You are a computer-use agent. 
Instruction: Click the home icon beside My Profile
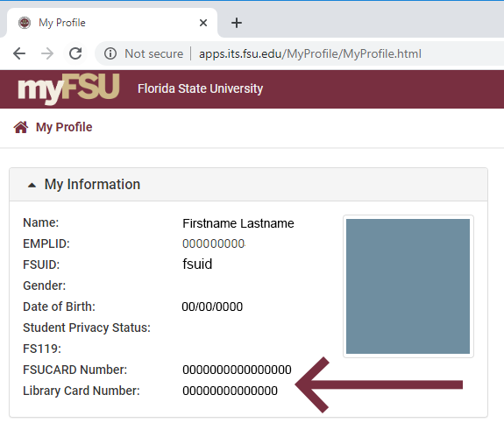pyautogui.click(x=21, y=127)
